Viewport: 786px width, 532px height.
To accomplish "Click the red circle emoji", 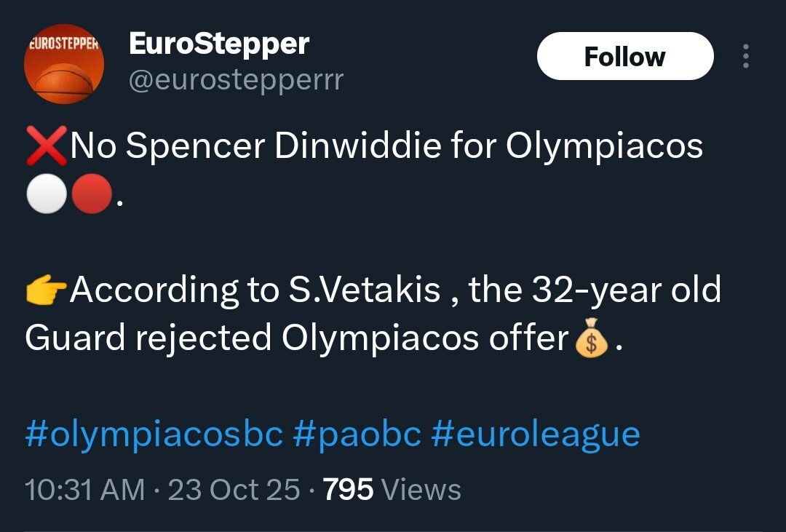I will [91, 194].
